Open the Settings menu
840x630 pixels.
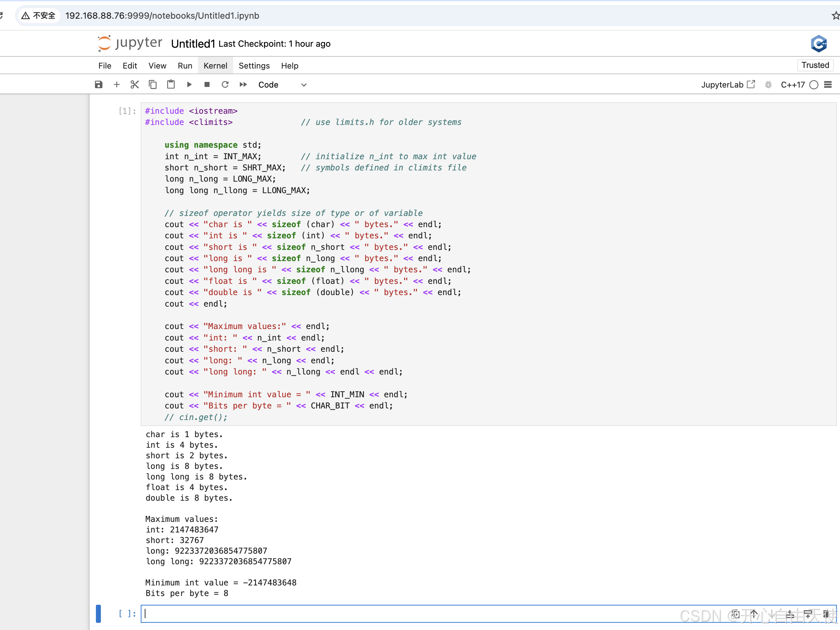tap(254, 66)
